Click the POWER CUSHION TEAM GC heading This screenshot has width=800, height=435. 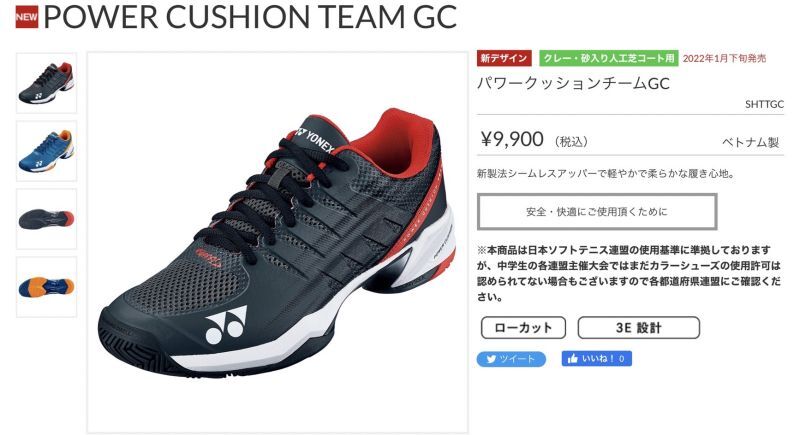tap(250, 17)
